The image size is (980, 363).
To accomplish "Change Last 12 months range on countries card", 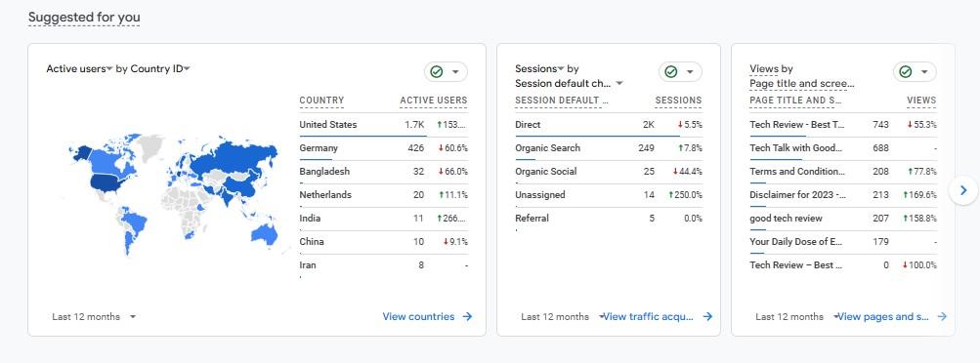I will click(94, 317).
